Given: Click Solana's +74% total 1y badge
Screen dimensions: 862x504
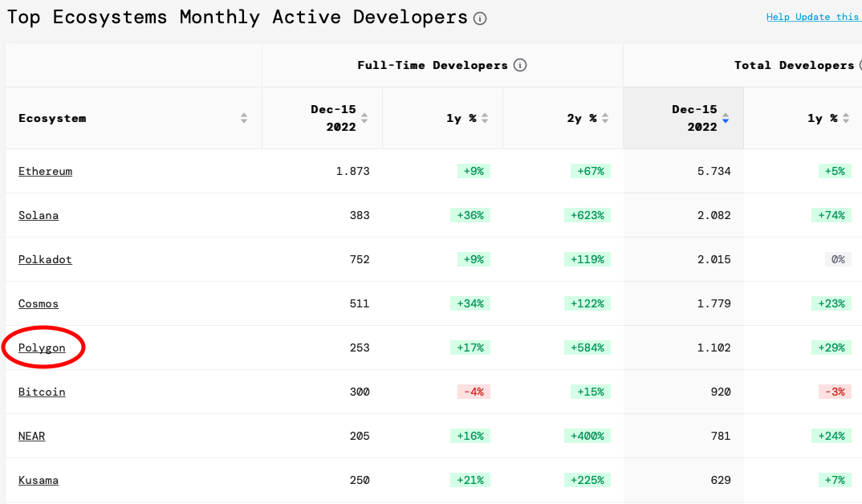Looking at the screenshot, I should pyautogui.click(x=832, y=215).
